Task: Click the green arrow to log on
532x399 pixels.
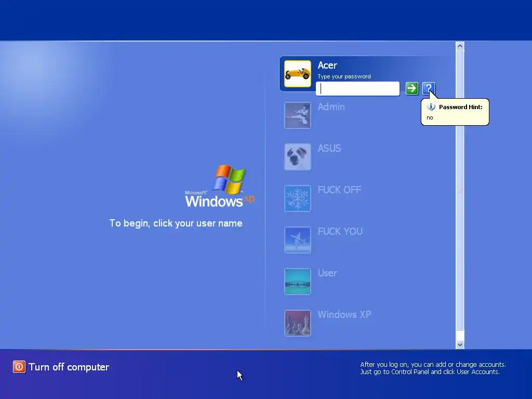Action: 412,88
